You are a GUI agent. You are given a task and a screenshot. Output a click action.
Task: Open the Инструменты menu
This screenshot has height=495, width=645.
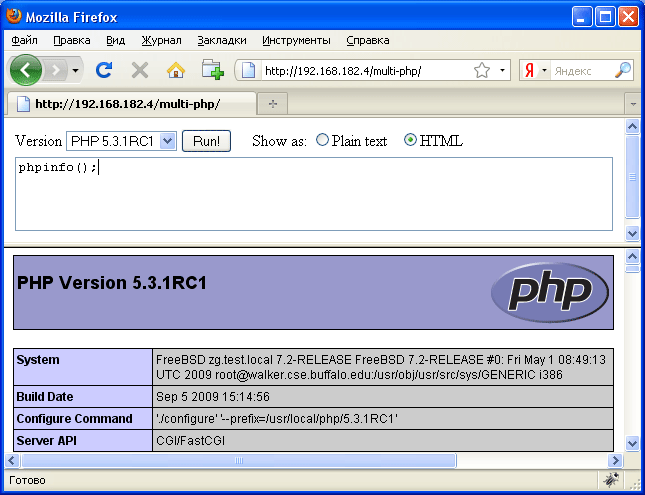pyautogui.click(x=296, y=40)
